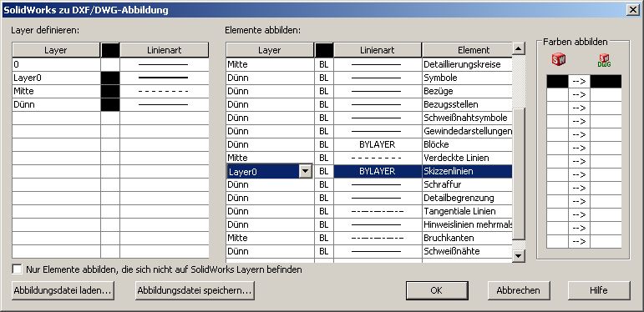This screenshot has width=644, height=312.
Task: Click the BL color cell for Bruchkanten
Action: [323, 238]
